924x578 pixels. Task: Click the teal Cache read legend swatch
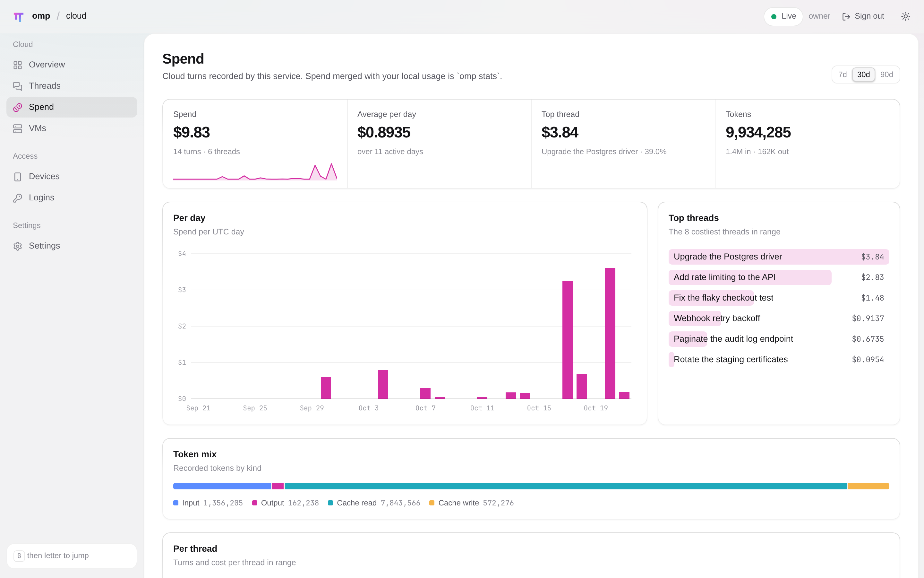point(330,503)
